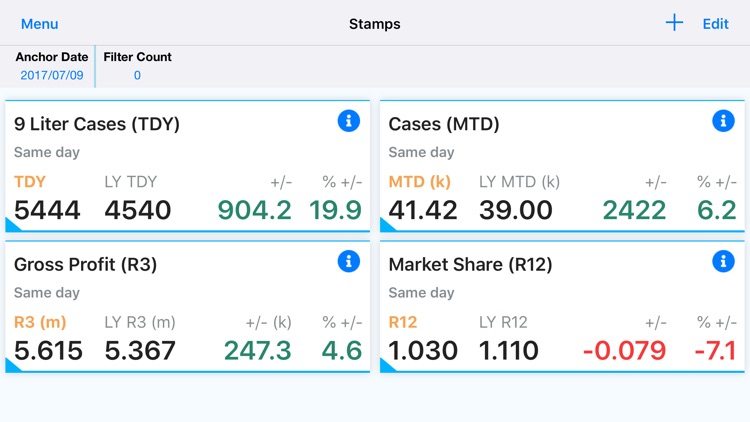Click the percent change value 6.2
This screenshot has width=750, height=422.
[717, 210]
